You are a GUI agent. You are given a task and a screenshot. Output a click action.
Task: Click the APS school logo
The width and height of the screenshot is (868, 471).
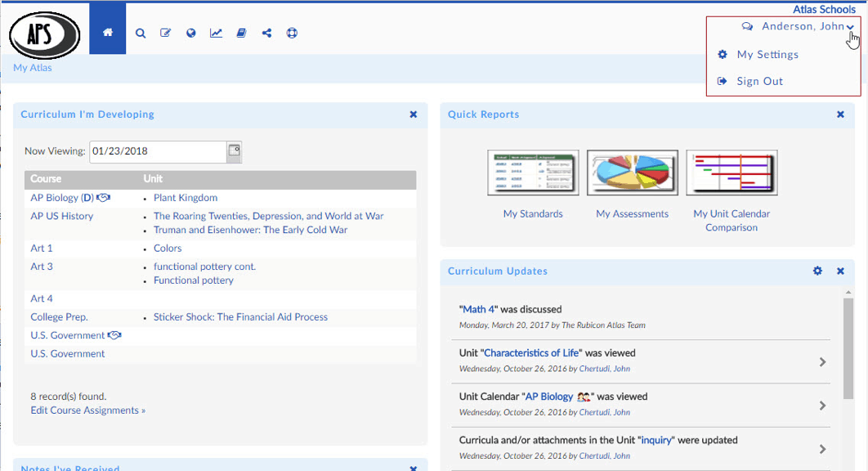coord(44,35)
